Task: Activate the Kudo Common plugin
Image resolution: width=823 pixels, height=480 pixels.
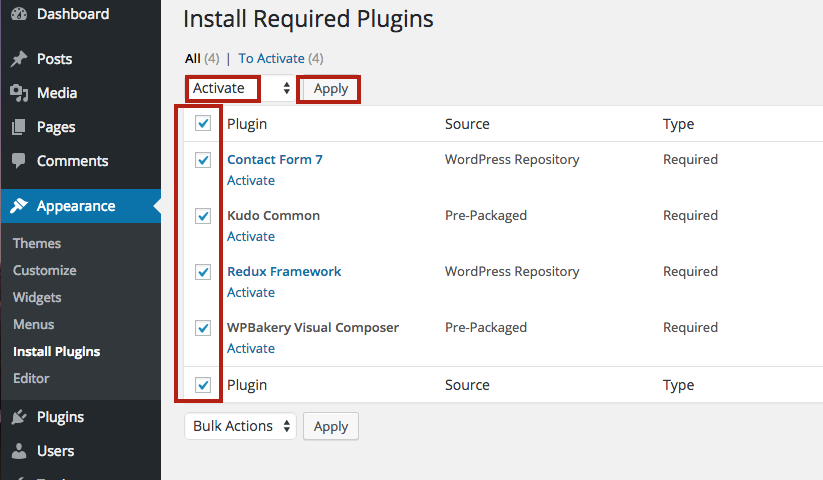Action: pos(251,237)
